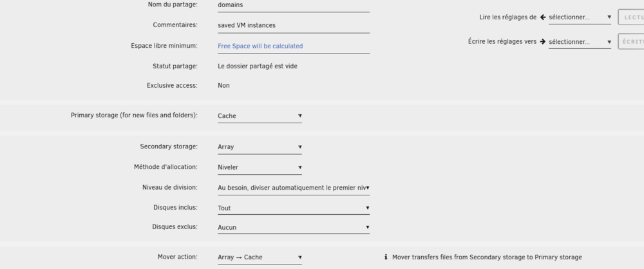Image resolution: width=644 pixels, height=269 pixels.
Task: Expand the Méthode d'allocation Niveler dropdown
Action: [260, 168]
